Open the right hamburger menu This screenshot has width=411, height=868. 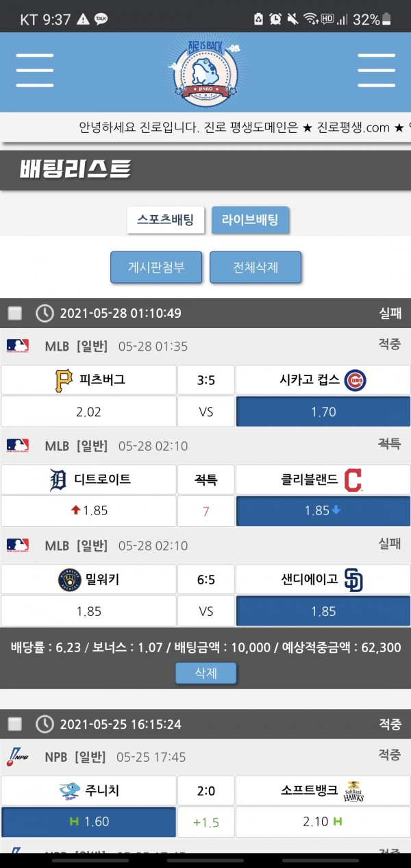(376, 71)
